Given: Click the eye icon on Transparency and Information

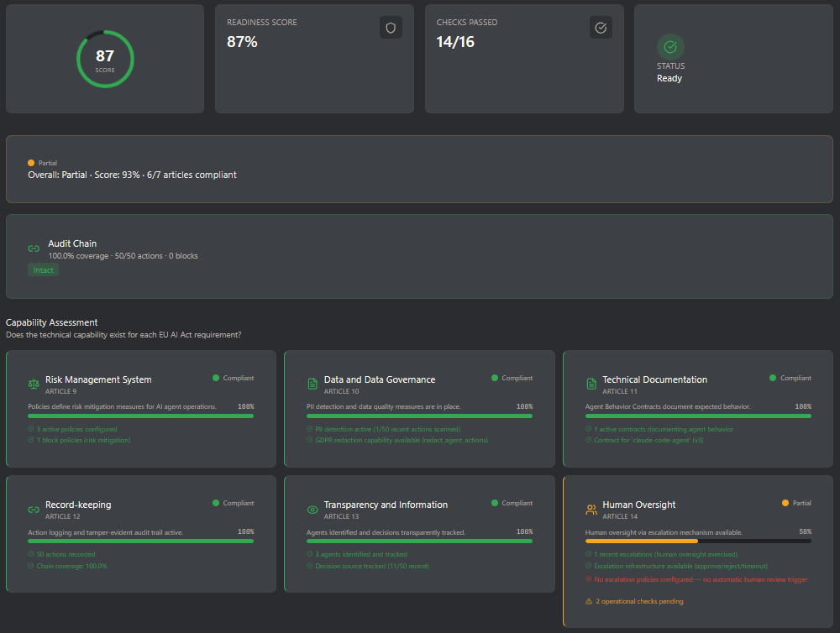Looking at the screenshot, I should [x=312, y=509].
